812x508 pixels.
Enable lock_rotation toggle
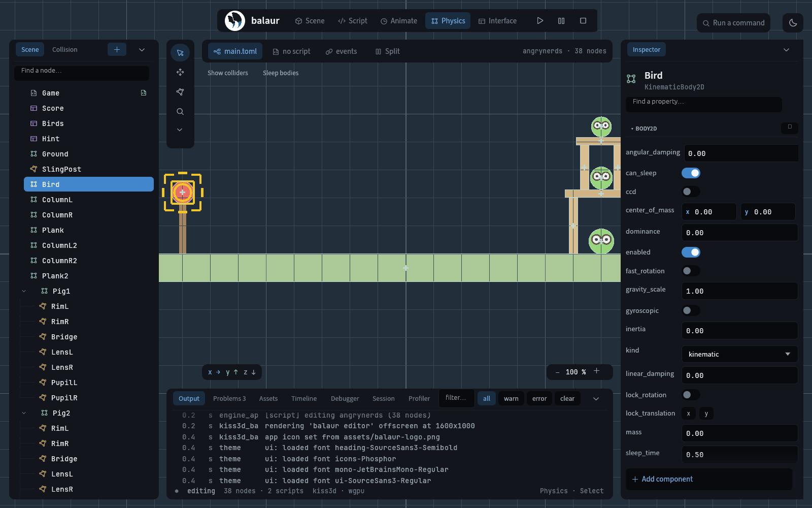[691, 395]
